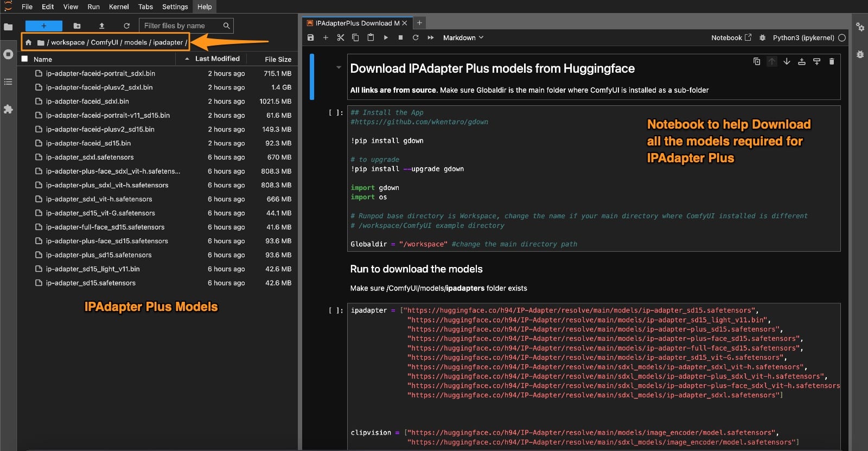Click into the gdown install code cell
The height and width of the screenshot is (451, 868).
click(x=594, y=179)
